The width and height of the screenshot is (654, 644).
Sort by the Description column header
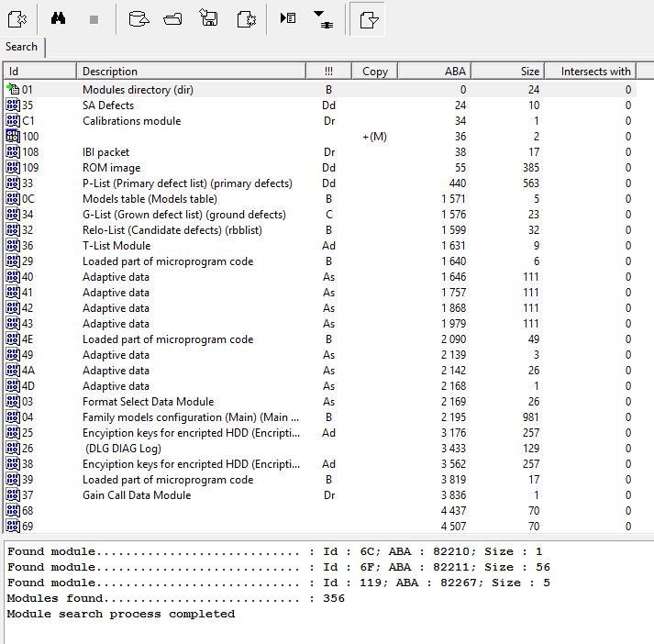click(x=190, y=72)
